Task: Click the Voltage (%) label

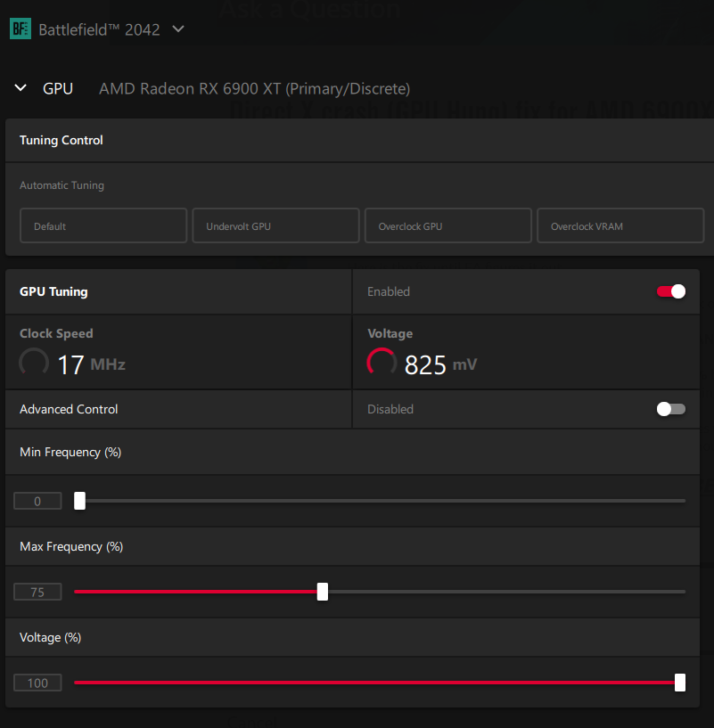Action: click(x=50, y=637)
